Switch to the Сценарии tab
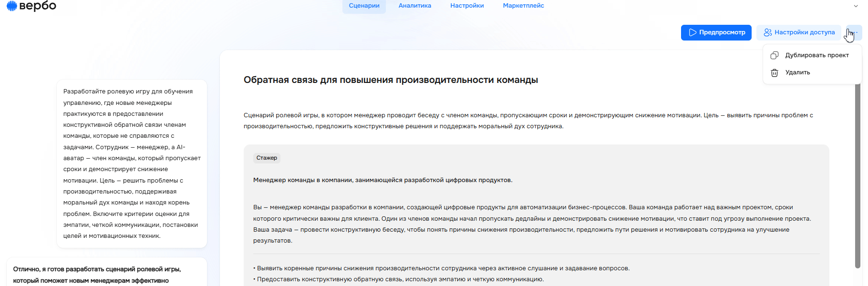Viewport: 868px width, 286px height. pos(364,6)
